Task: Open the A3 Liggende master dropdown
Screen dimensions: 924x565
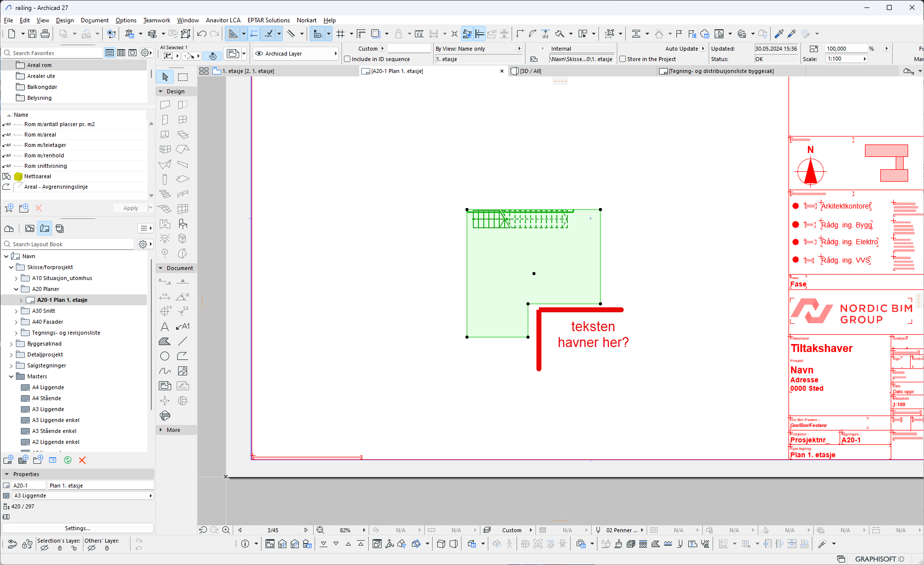Action: point(151,495)
